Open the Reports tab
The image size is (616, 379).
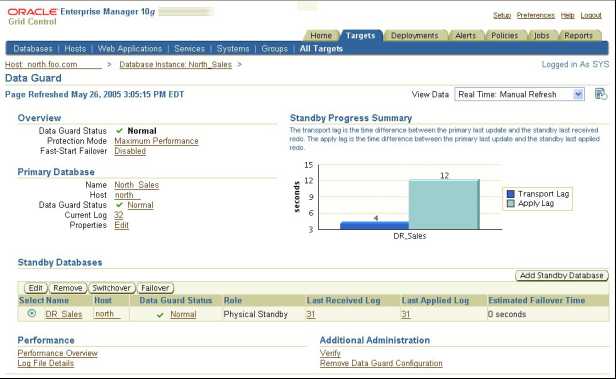[x=578, y=36]
